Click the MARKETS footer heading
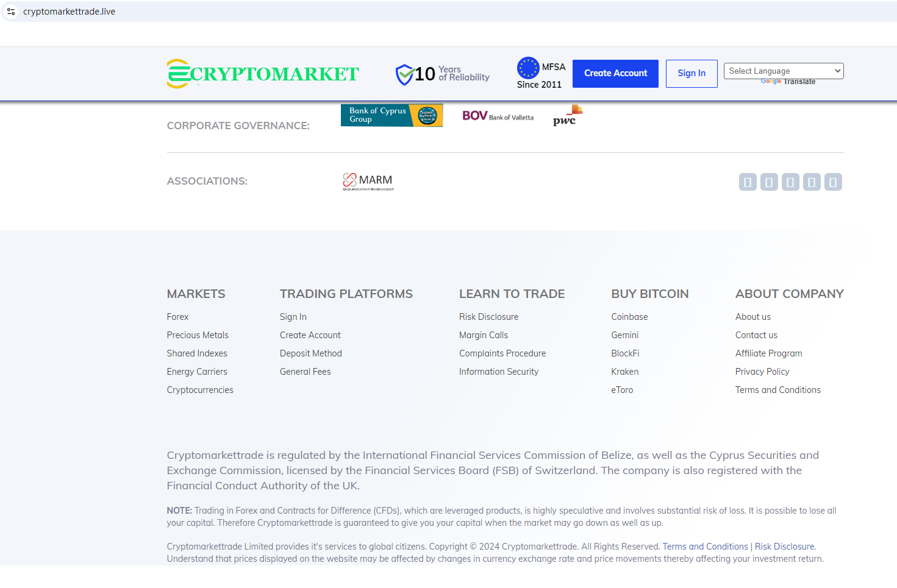 (196, 294)
